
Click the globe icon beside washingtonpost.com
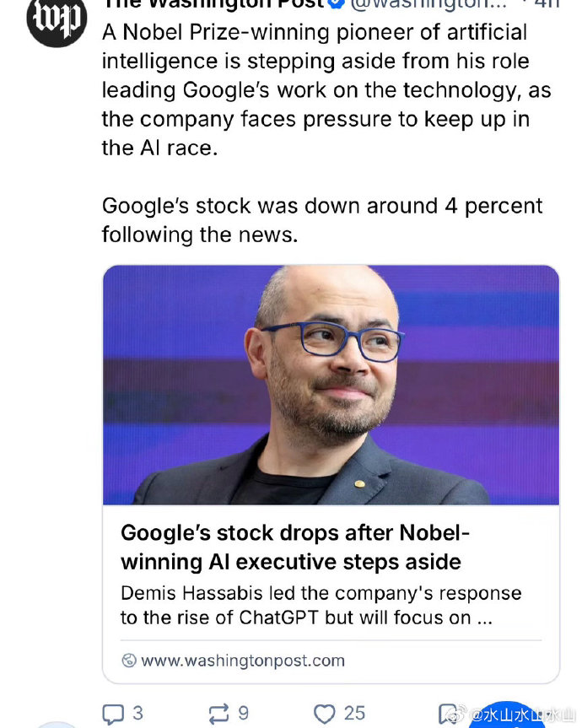pyautogui.click(x=129, y=661)
